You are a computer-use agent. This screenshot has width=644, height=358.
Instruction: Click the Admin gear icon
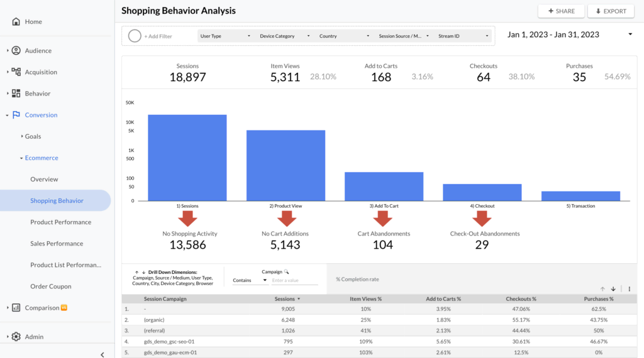tap(16, 337)
